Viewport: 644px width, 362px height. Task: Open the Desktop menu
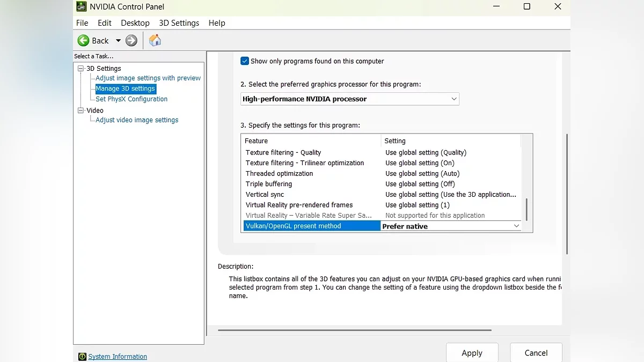[135, 23]
